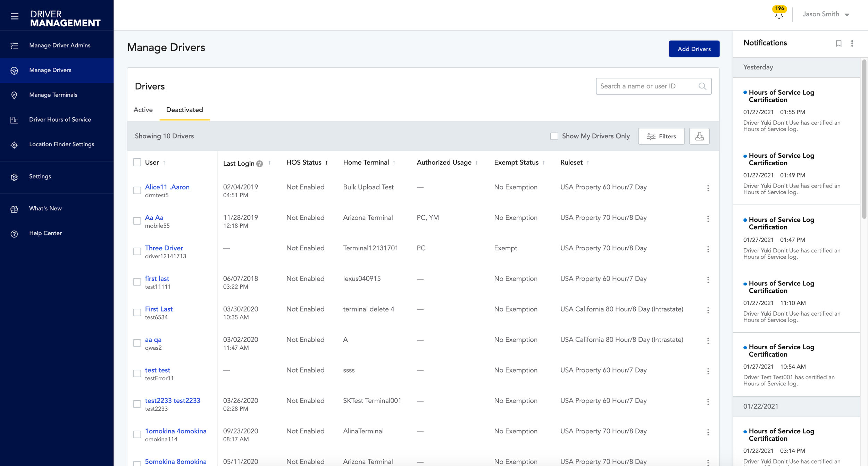The height and width of the screenshot is (466, 868).
Task: Check the Aa Aa row checkbox
Action: tap(137, 221)
